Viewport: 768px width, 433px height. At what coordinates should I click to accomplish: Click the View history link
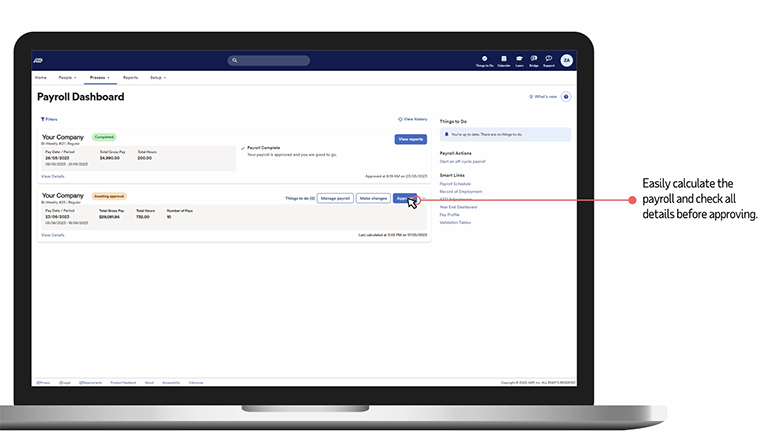pyautogui.click(x=413, y=119)
